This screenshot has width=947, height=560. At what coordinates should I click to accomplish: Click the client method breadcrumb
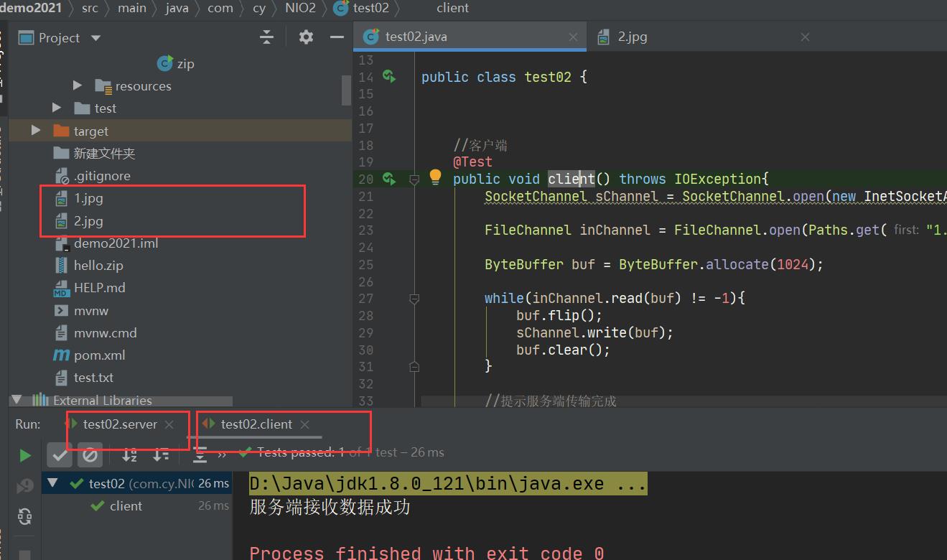point(452,8)
